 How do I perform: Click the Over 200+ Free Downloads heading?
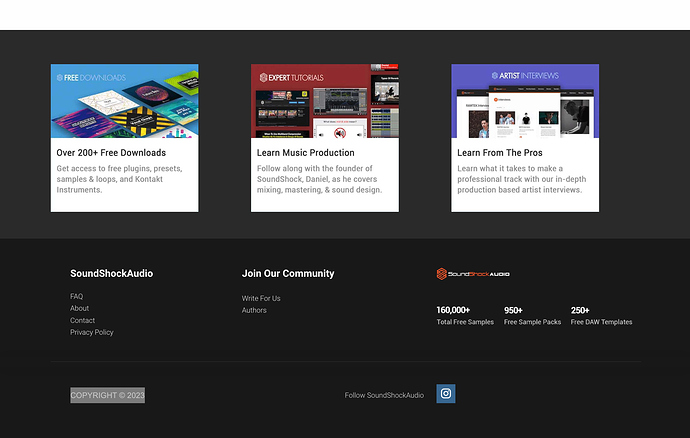tap(111, 153)
